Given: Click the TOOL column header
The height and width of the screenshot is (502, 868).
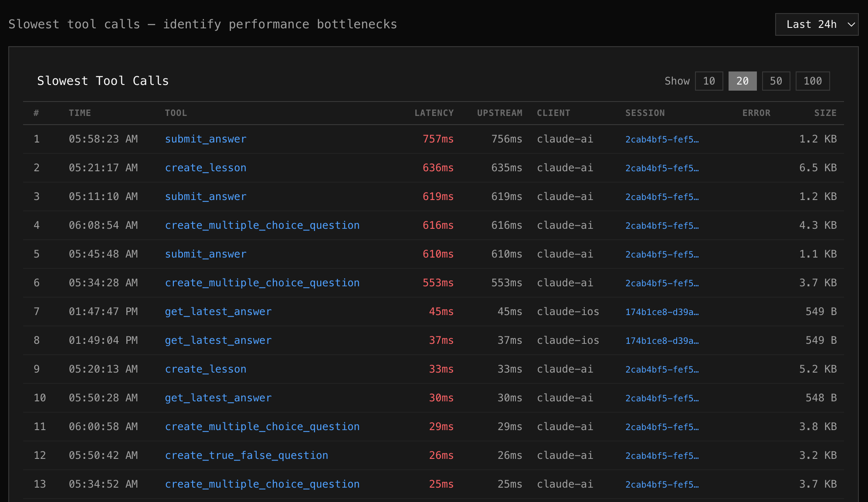Looking at the screenshot, I should pyautogui.click(x=176, y=113).
